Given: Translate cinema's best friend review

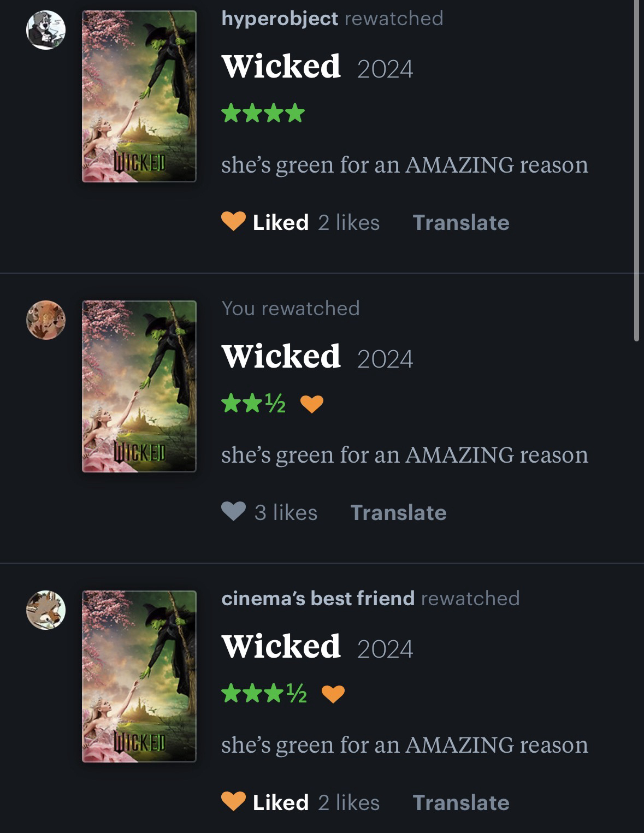Looking at the screenshot, I should click(461, 802).
